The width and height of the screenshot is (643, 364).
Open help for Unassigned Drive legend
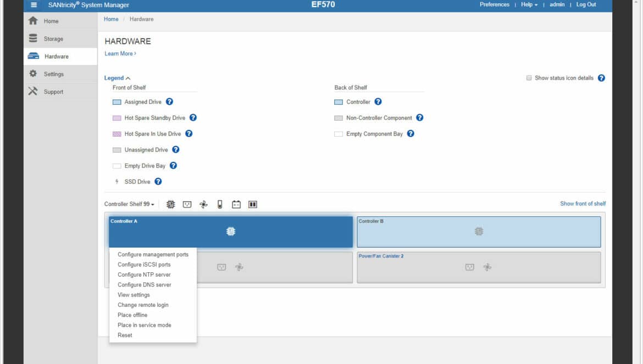click(x=175, y=149)
